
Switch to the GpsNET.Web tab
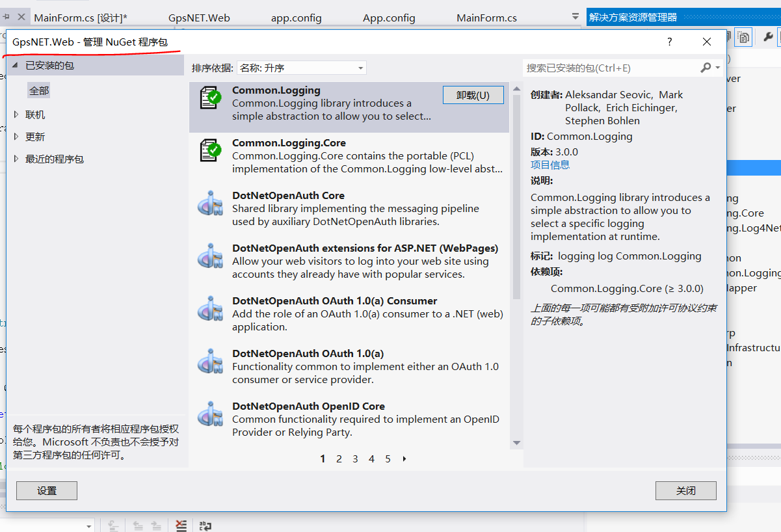199,18
